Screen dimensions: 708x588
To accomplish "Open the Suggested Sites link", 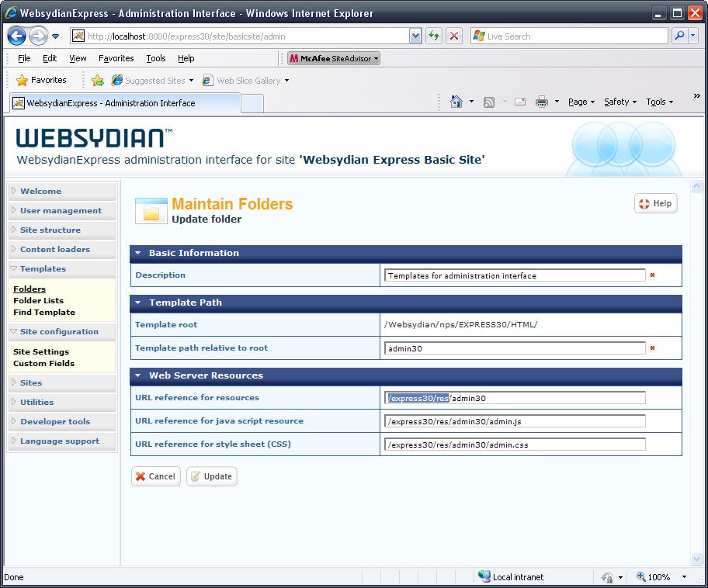I will tap(153, 81).
